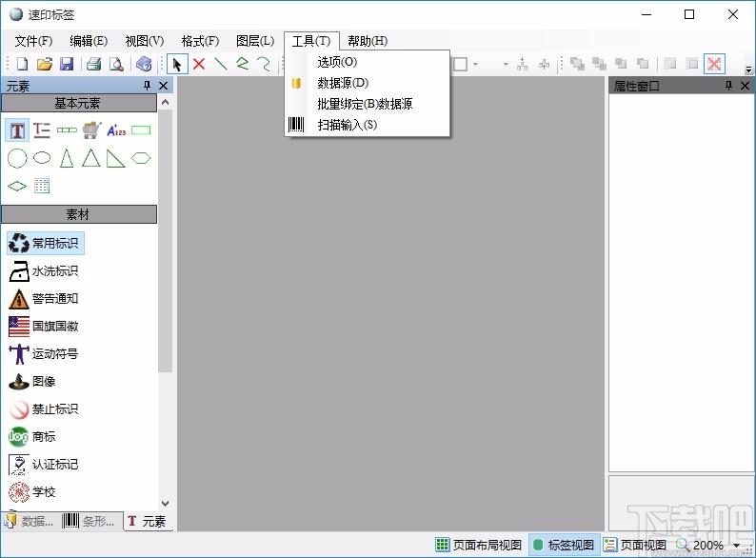This screenshot has width=756, height=558.
Task: Open the 视图(V) menu
Action: [144, 41]
